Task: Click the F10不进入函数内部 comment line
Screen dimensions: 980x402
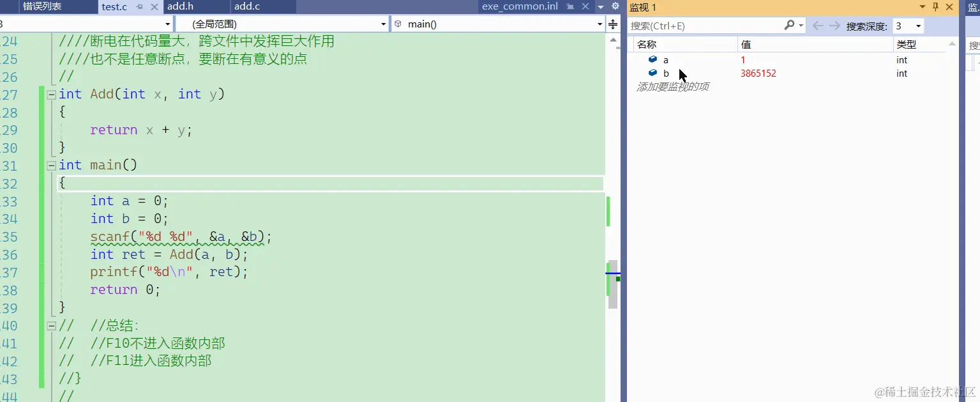Action: click(x=142, y=343)
